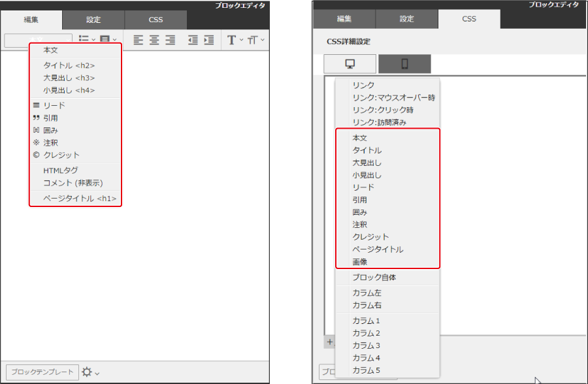Choose 大見出し <h3> style

75,78
